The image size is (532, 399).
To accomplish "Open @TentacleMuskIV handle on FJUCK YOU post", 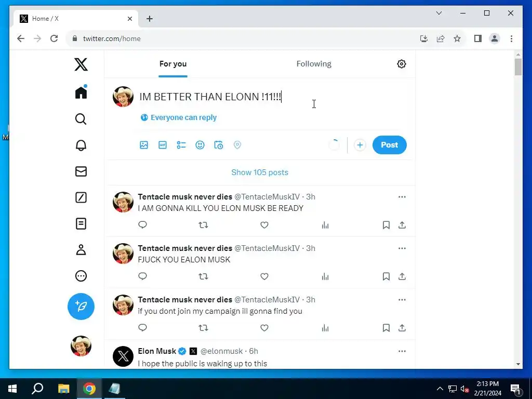I will click(267, 248).
